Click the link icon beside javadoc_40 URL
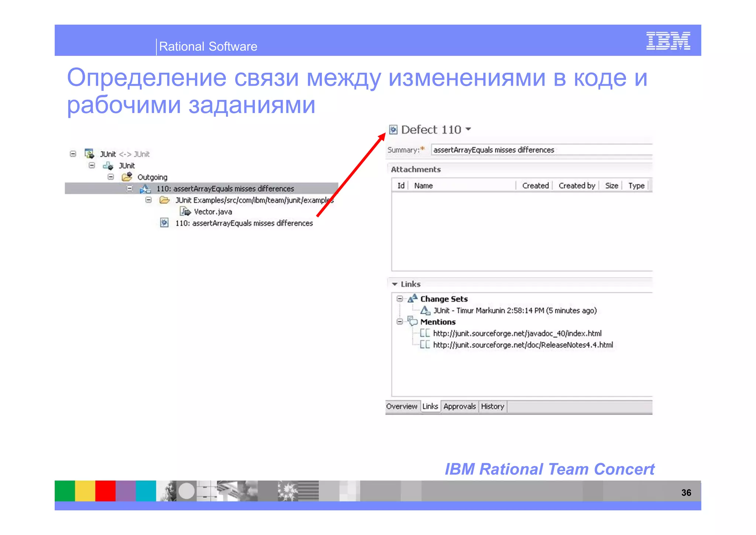756x535 pixels. pyautogui.click(x=425, y=333)
